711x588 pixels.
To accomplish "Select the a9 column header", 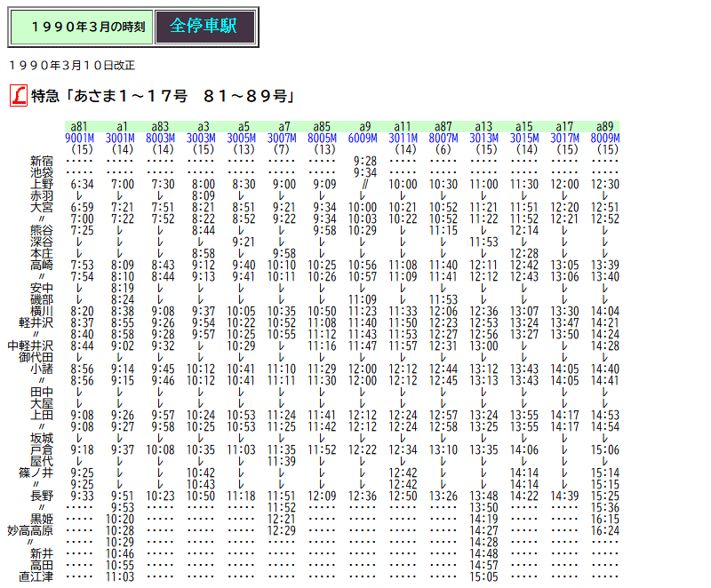I will [365, 127].
